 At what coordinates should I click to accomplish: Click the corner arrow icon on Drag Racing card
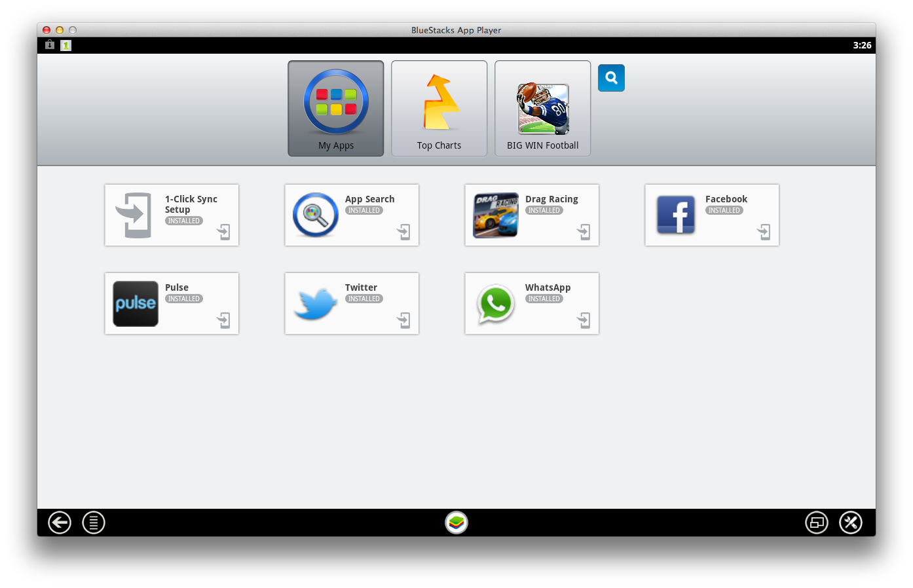click(x=584, y=232)
